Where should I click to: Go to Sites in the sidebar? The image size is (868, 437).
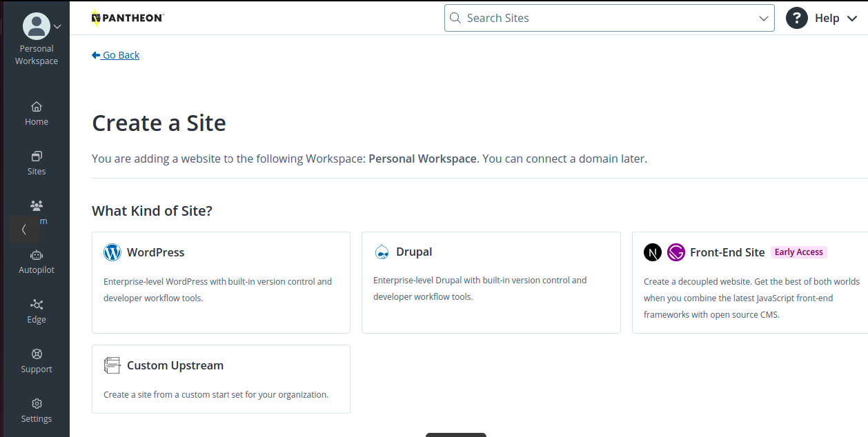click(x=37, y=163)
